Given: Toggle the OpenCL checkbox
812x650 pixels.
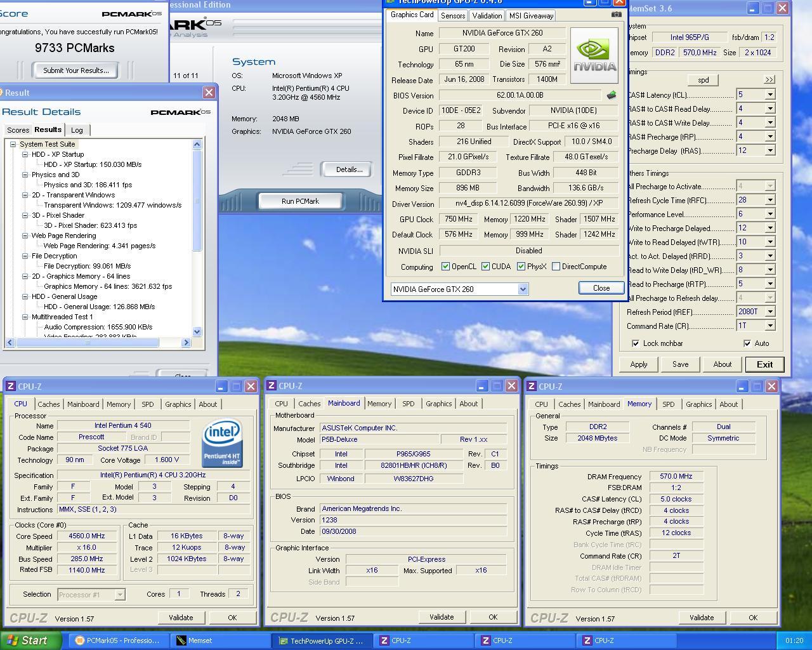Looking at the screenshot, I should pos(445,267).
